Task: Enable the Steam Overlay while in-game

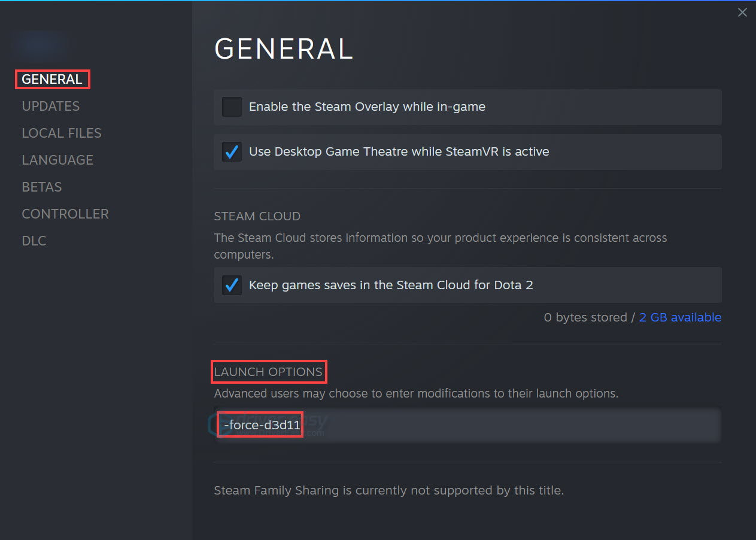Action: [x=232, y=107]
